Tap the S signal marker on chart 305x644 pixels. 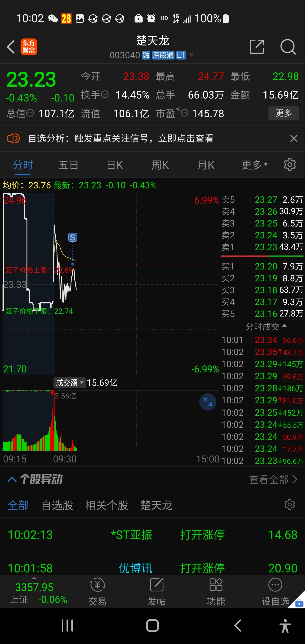(73, 237)
